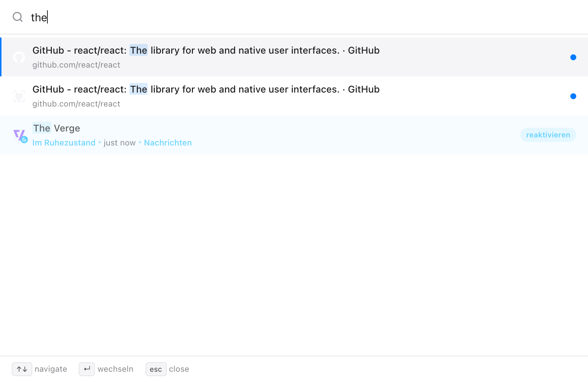
Task: Click the reaktivieren button
Action: pos(548,135)
